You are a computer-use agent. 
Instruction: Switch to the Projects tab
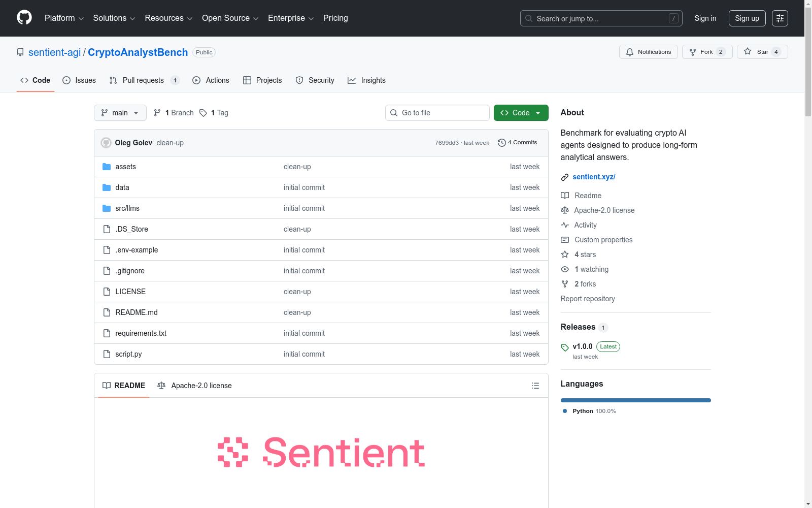click(x=262, y=80)
